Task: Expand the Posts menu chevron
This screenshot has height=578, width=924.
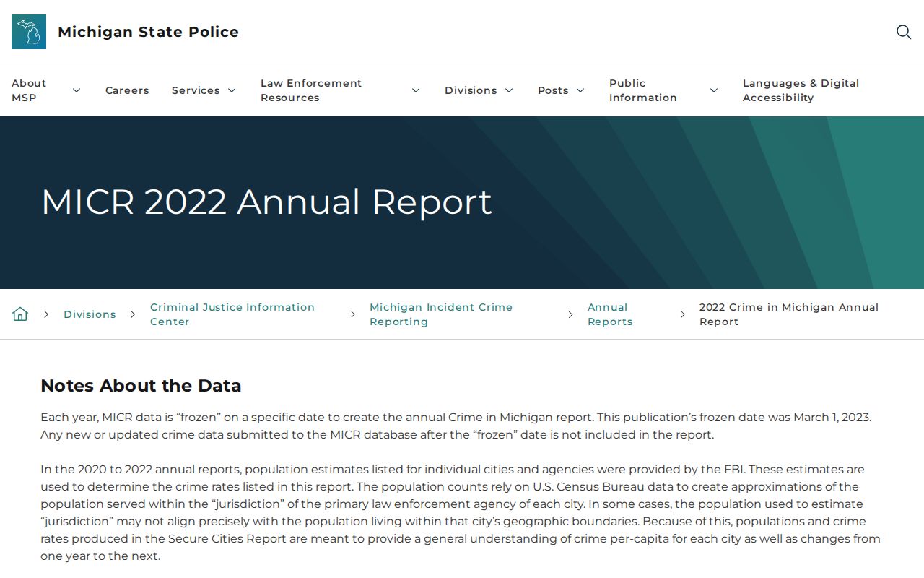Action: pos(580,90)
